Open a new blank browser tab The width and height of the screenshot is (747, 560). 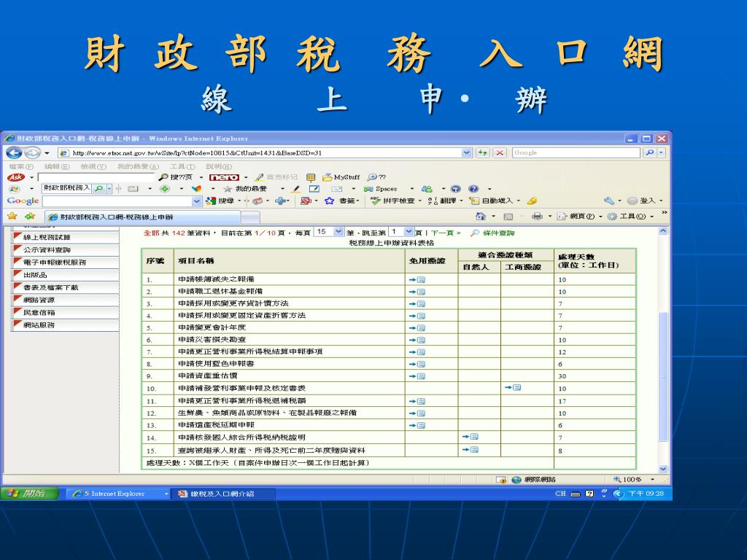click(250, 217)
